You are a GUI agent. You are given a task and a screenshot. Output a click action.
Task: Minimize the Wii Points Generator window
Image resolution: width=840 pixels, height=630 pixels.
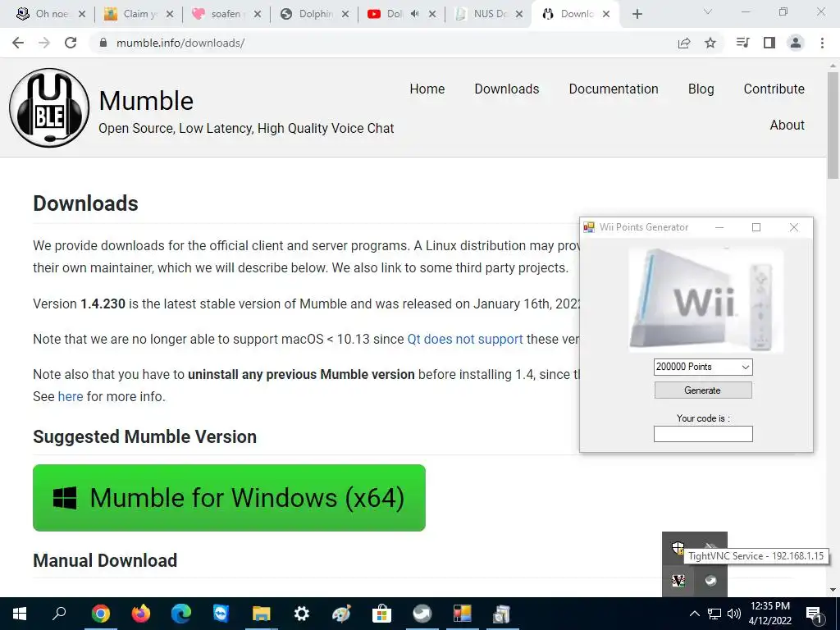tap(719, 227)
